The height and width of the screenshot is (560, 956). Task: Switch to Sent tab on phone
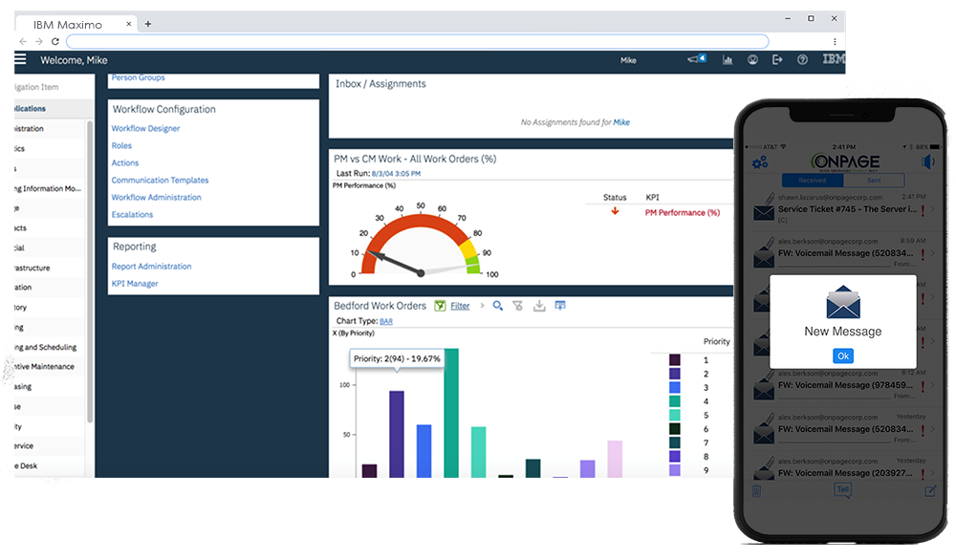[874, 181]
